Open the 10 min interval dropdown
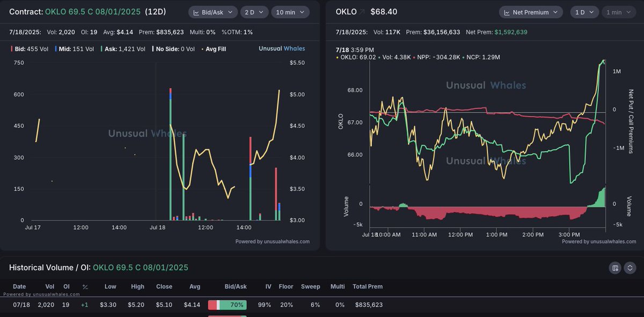644x317 pixels. [x=290, y=12]
